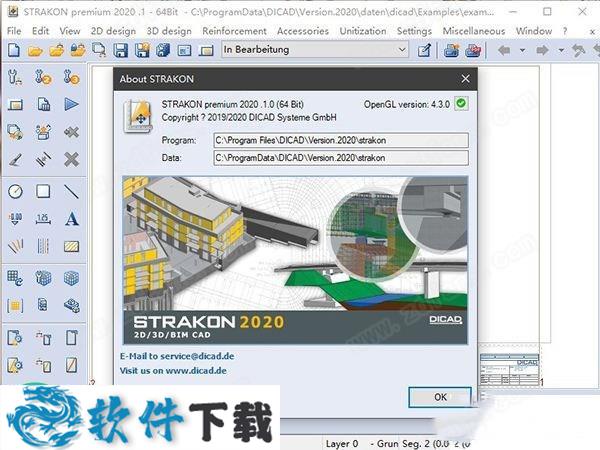Click the large grey X delete icon
The height and width of the screenshot is (450, 600).
[x=72, y=160]
